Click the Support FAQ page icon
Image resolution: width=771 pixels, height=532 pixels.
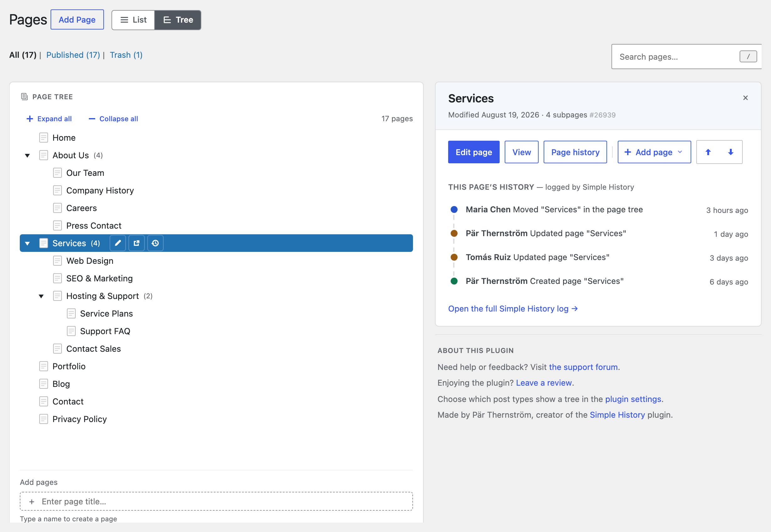click(x=71, y=331)
